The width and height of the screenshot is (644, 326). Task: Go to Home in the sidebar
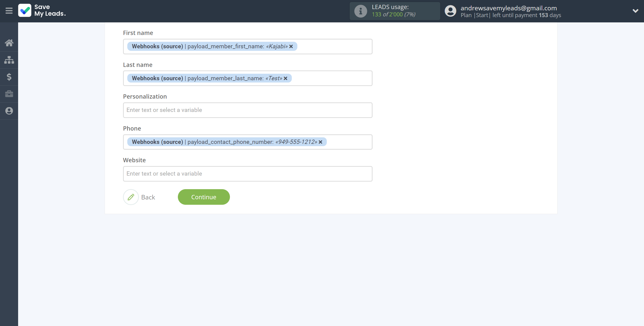pos(9,43)
